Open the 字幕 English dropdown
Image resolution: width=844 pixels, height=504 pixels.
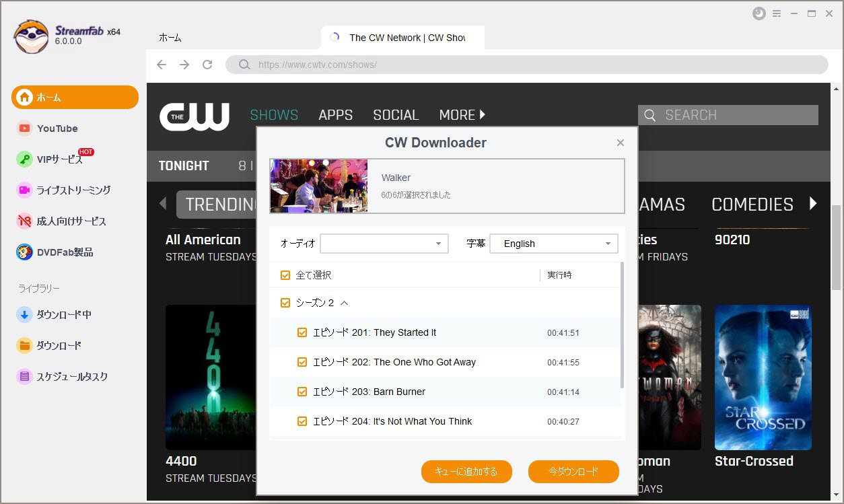[554, 244]
